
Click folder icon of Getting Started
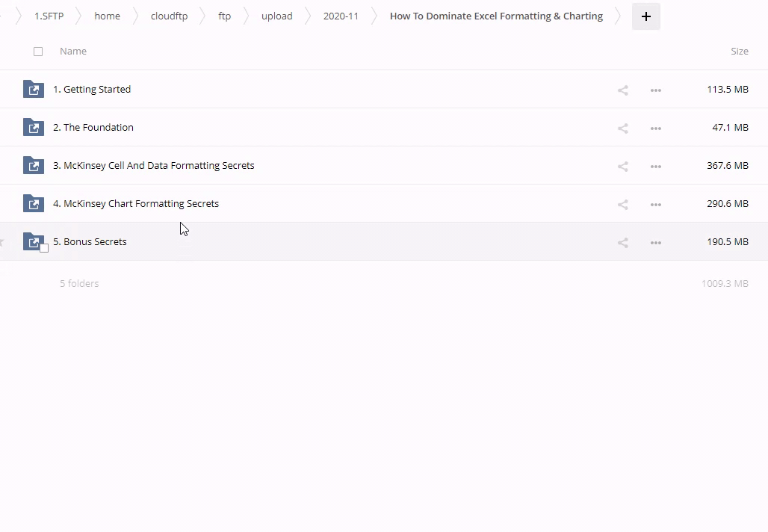[33, 90]
